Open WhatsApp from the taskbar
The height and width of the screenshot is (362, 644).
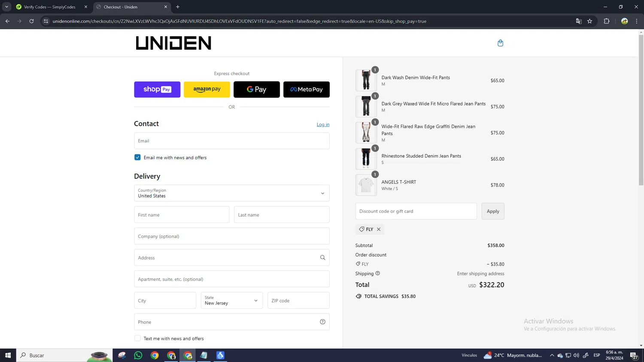click(x=138, y=355)
